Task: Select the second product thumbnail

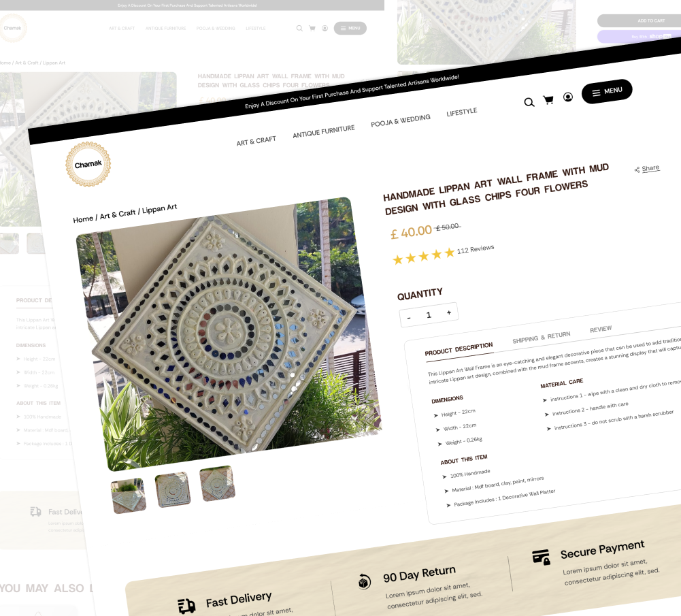Action: [172, 489]
